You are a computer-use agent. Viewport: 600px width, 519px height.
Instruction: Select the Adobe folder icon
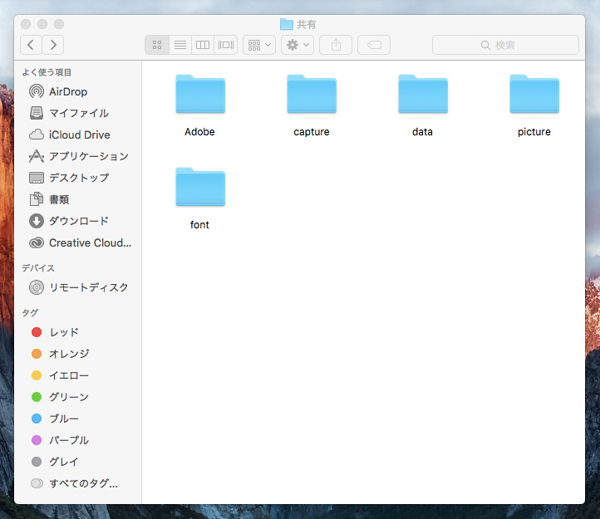click(200, 94)
